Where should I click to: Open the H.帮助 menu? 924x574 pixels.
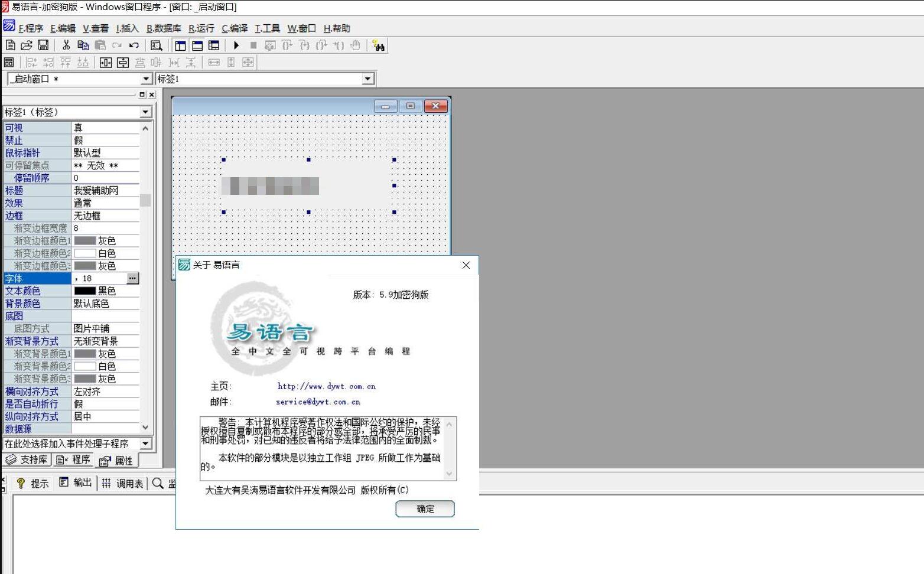(337, 28)
